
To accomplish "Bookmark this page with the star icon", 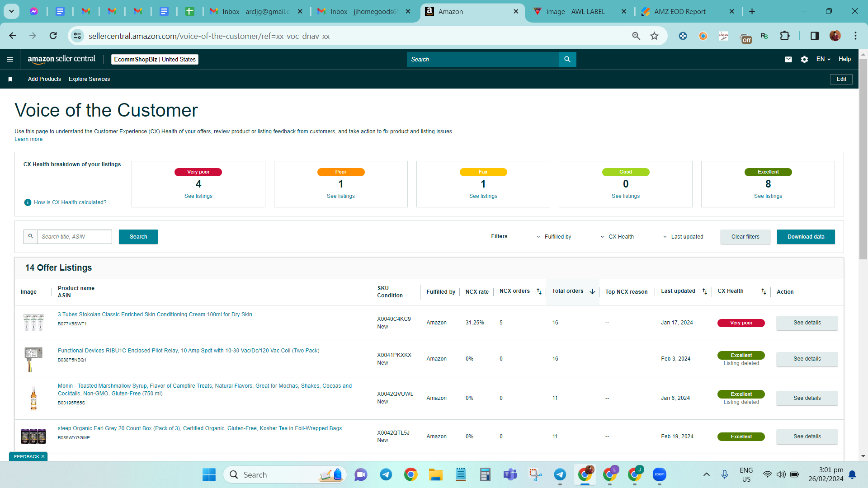I will click(x=654, y=36).
